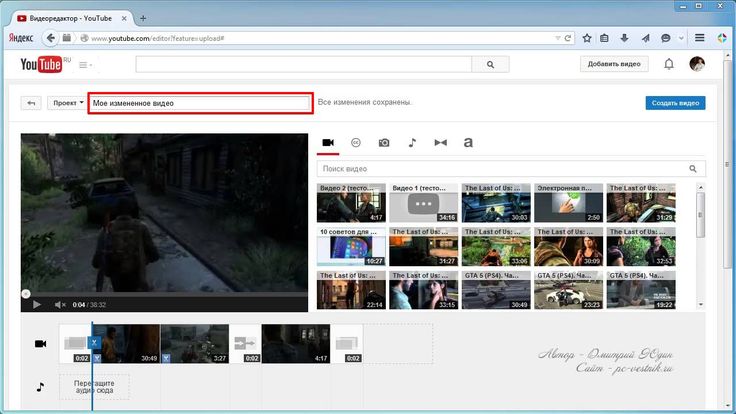Viewport: 736px width, 414px height.
Task: Select The Last of Us thumbnail 32:53
Action: [641, 246]
